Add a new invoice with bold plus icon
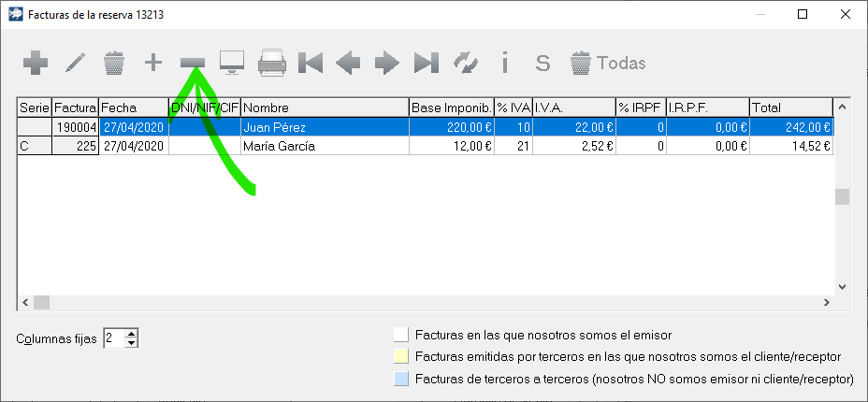 pyautogui.click(x=36, y=63)
